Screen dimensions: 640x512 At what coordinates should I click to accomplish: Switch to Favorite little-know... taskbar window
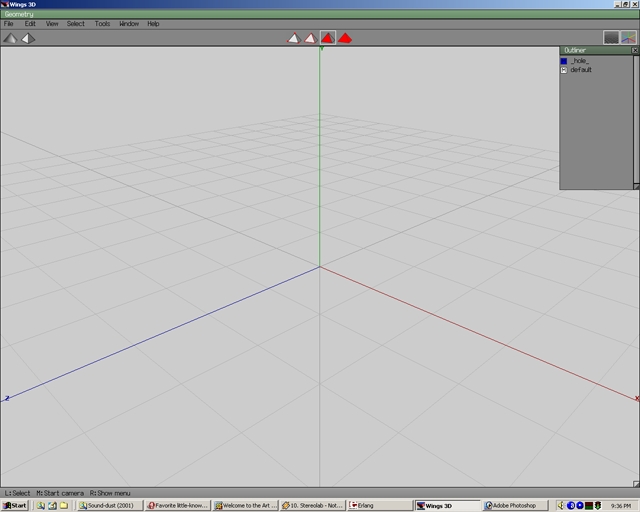tap(178, 505)
